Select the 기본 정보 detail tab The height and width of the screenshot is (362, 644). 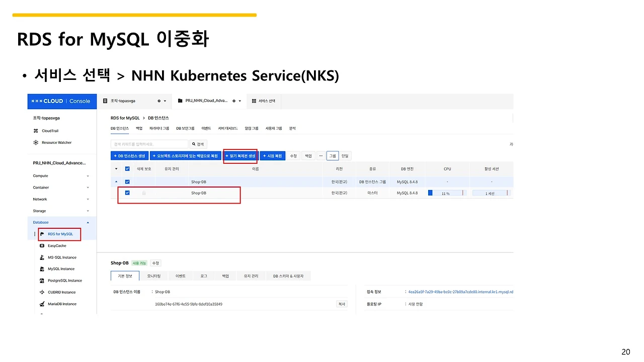click(125, 276)
